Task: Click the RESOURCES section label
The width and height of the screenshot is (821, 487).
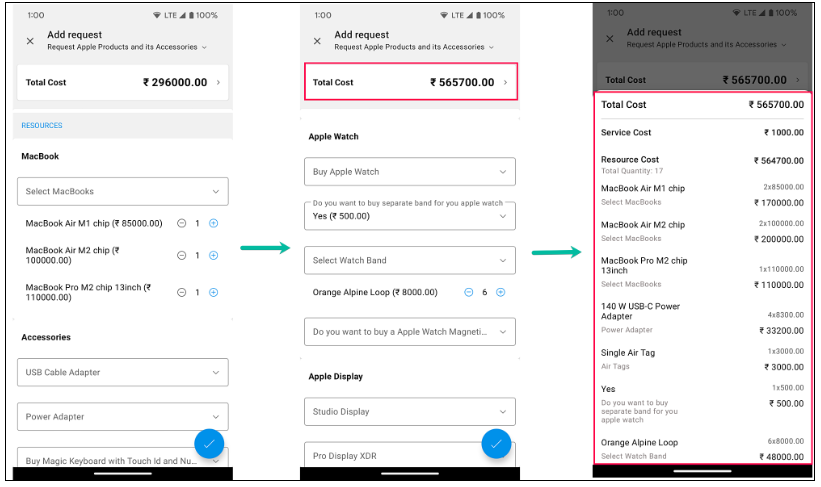Action: click(42, 125)
